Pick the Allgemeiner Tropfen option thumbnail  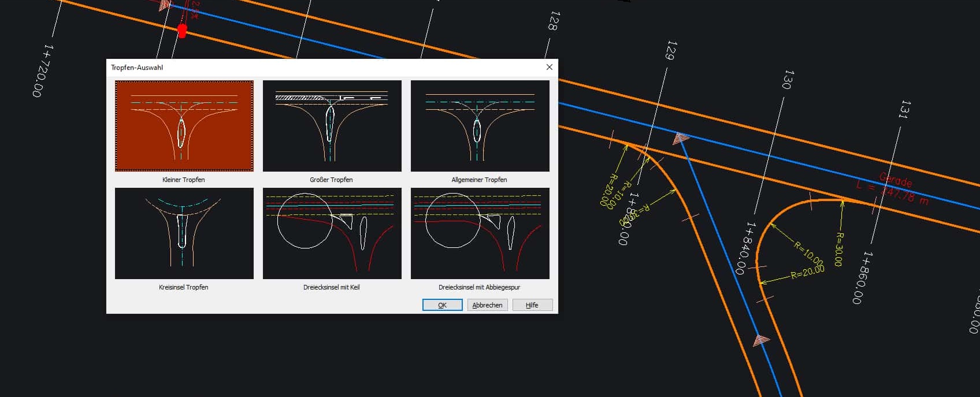click(x=480, y=126)
